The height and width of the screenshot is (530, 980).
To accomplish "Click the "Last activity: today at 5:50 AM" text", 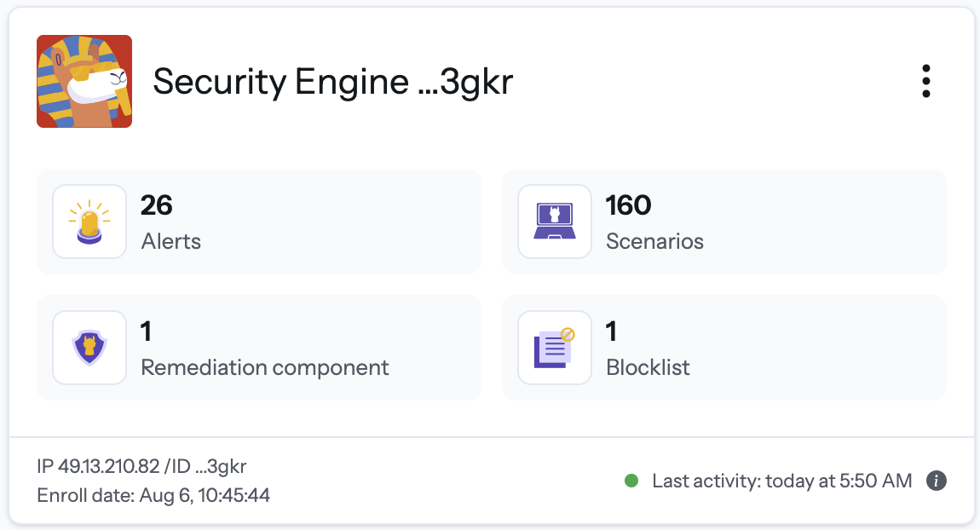I will click(x=781, y=481).
